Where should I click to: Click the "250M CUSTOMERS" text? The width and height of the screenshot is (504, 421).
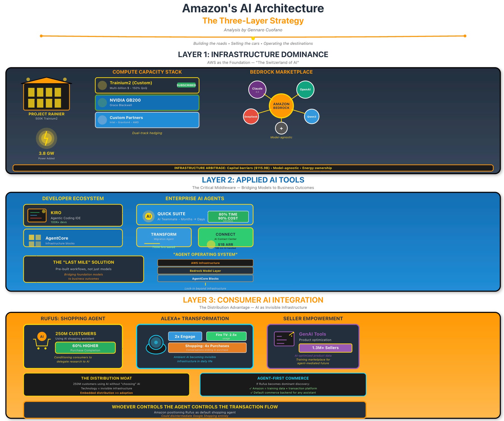click(76, 334)
